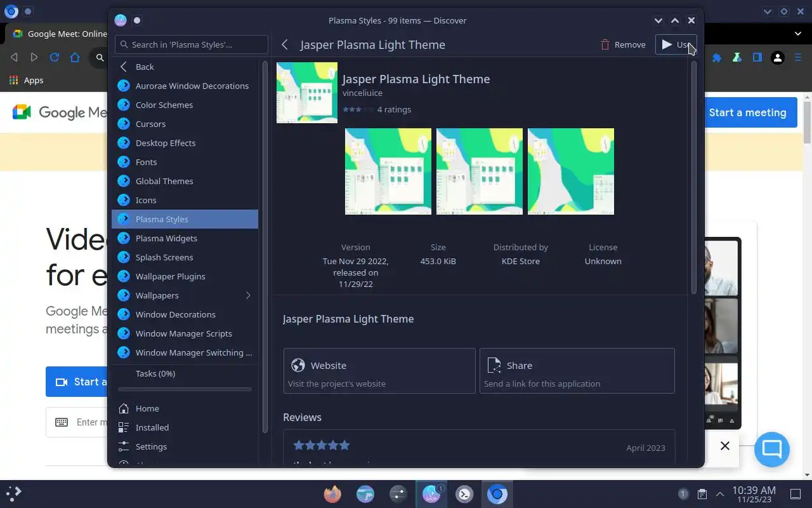Reload the browser page
Screen dimensions: 812x508
55,58
